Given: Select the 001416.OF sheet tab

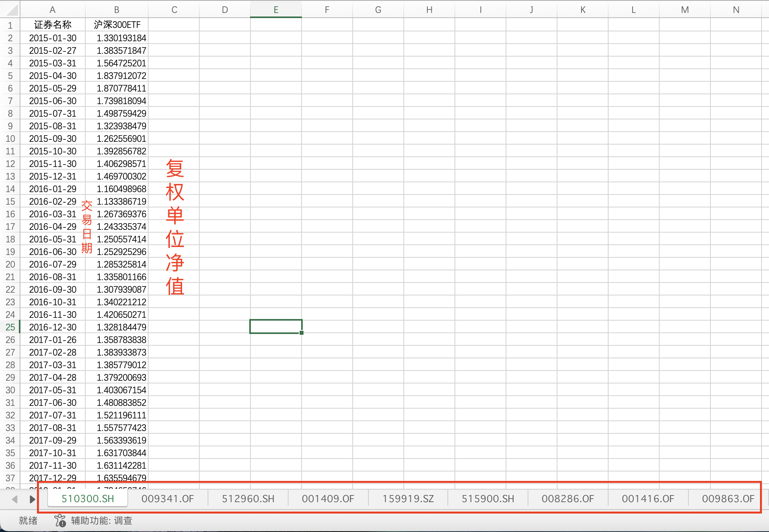Looking at the screenshot, I should (x=648, y=499).
